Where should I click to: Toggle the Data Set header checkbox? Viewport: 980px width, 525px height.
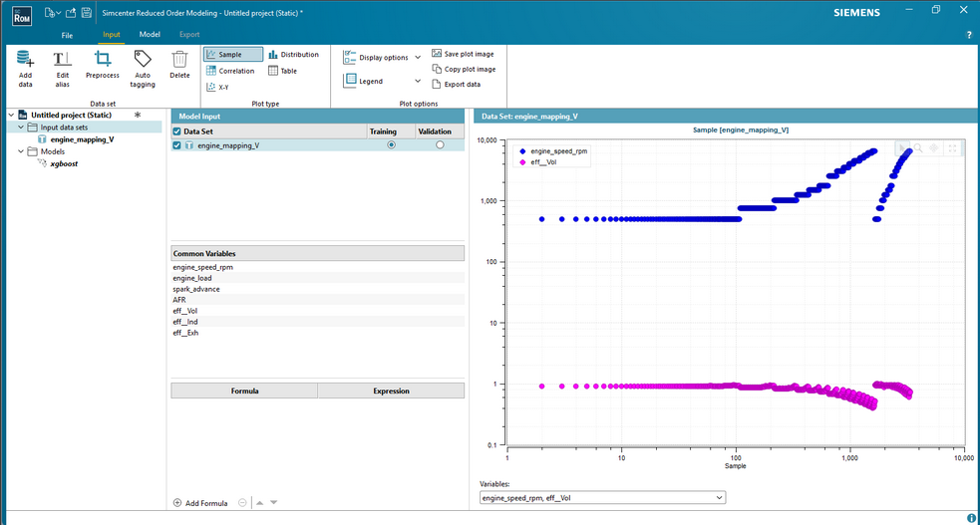pos(176,131)
